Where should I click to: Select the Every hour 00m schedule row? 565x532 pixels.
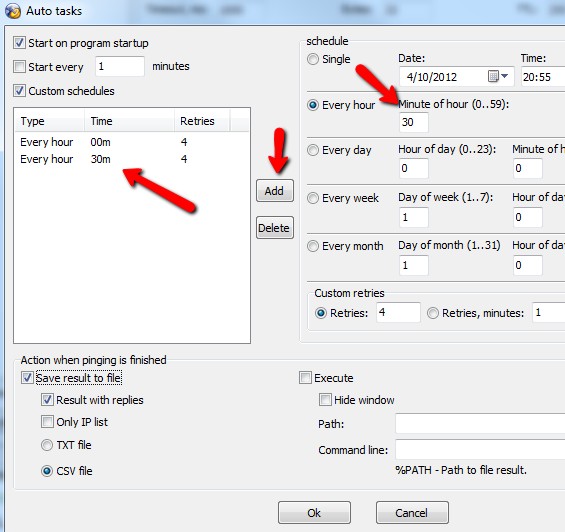[132, 142]
